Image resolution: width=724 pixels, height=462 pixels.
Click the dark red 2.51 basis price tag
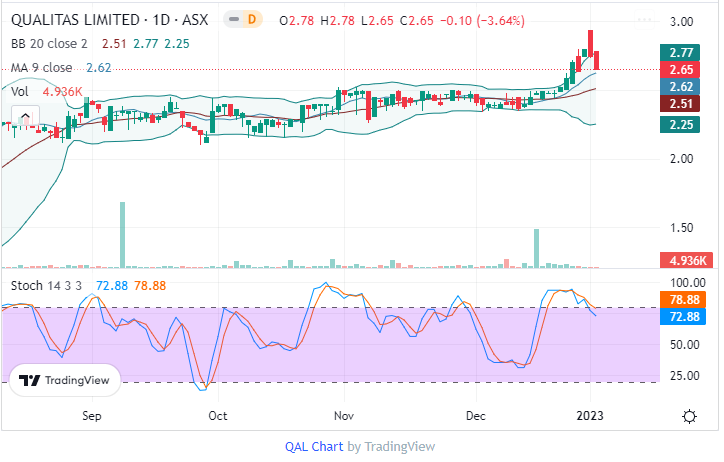coord(682,105)
